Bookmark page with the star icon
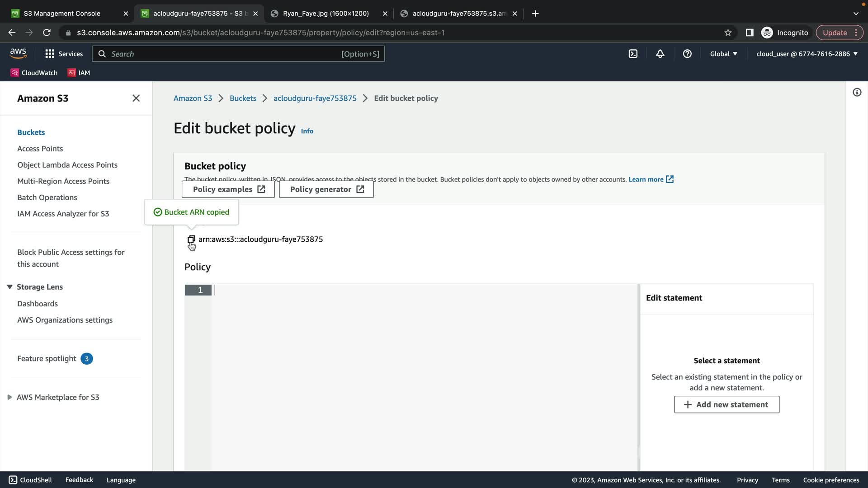 pyautogui.click(x=728, y=33)
